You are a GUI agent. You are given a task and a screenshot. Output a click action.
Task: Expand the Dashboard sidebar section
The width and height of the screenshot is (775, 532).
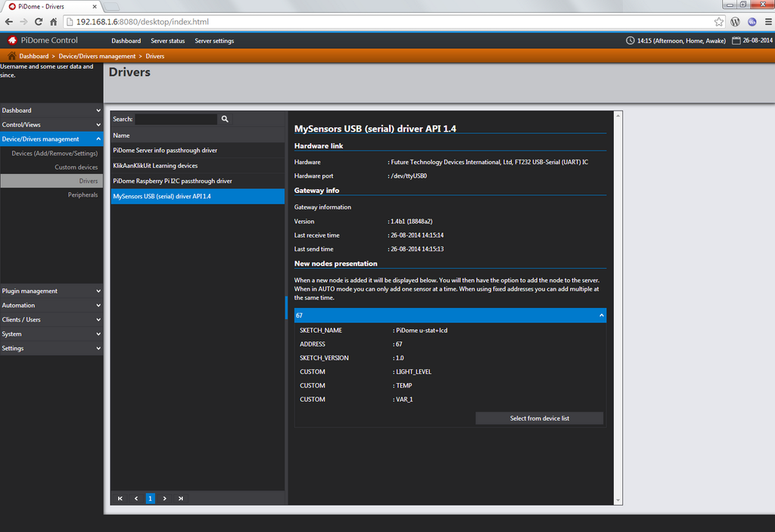pyautogui.click(x=51, y=110)
